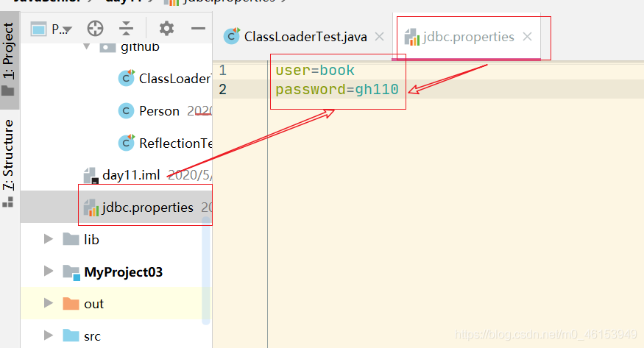Expand the MyProject03 module
The height and width of the screenshot is (348, 644).
click(49, 271)
